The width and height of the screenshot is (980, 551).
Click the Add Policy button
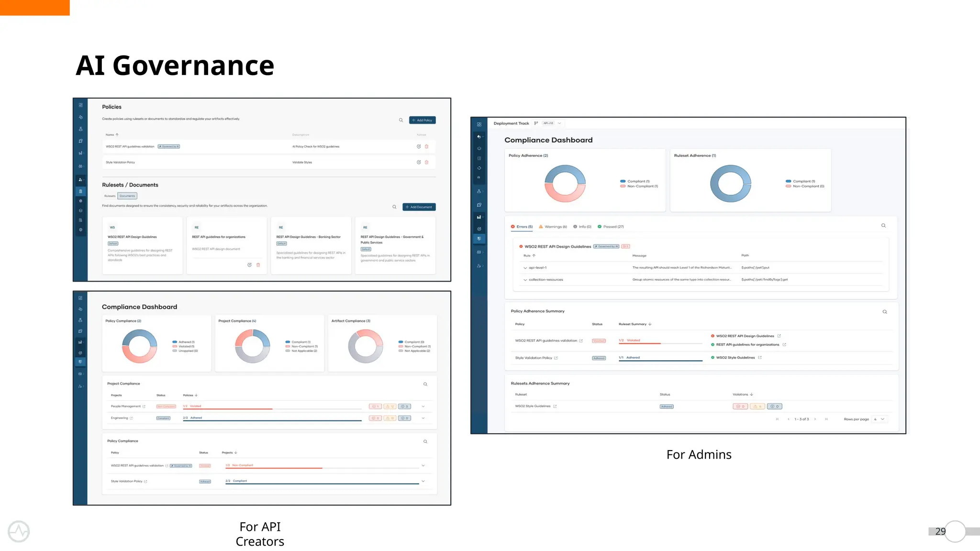422,120
